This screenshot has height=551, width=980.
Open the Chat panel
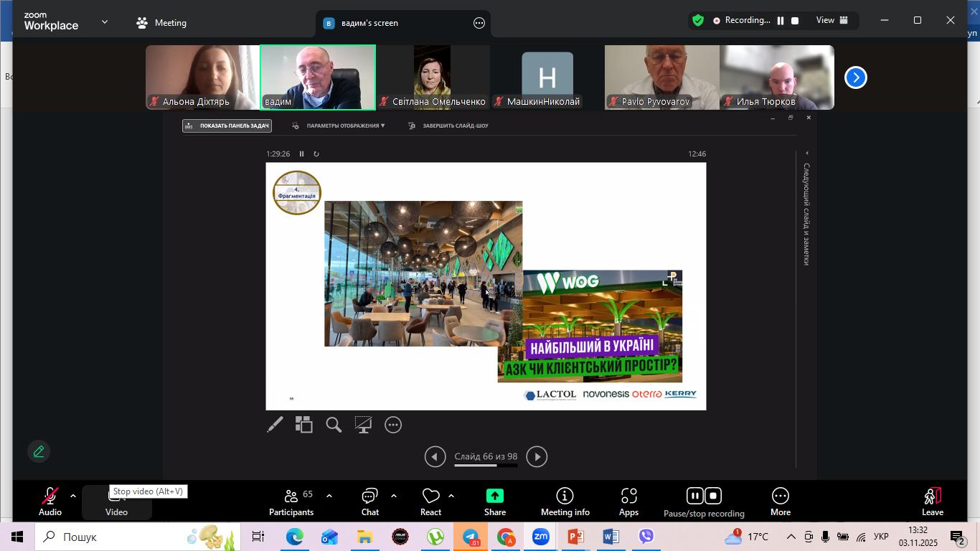[x=369, y=501]
